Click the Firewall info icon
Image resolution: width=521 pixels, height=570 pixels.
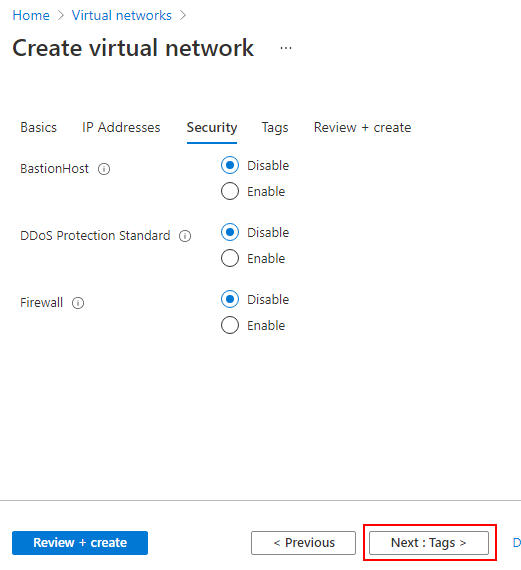pyautogui.click(x=78, y=303)
